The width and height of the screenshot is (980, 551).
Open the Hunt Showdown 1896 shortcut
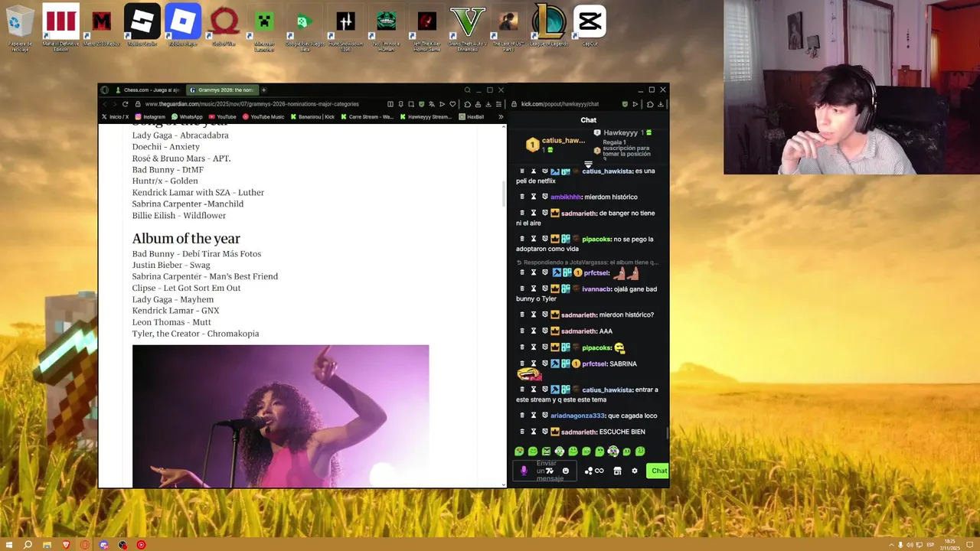click(x=345, y=28)
